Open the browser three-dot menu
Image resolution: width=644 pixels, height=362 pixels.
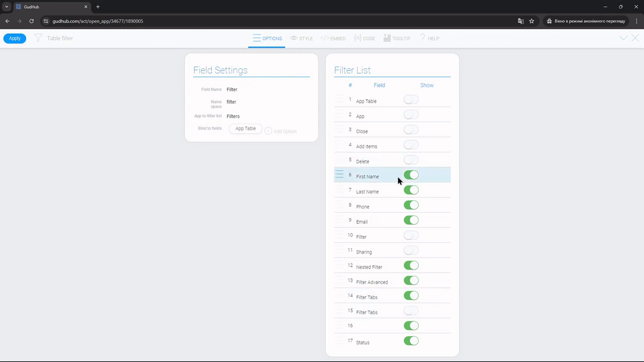coord(636,21)
